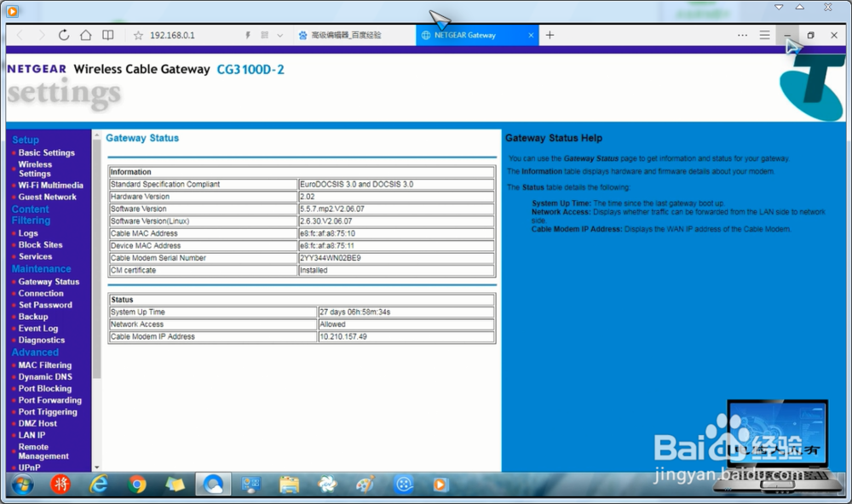Click the browser back arrow

(20, 35)
